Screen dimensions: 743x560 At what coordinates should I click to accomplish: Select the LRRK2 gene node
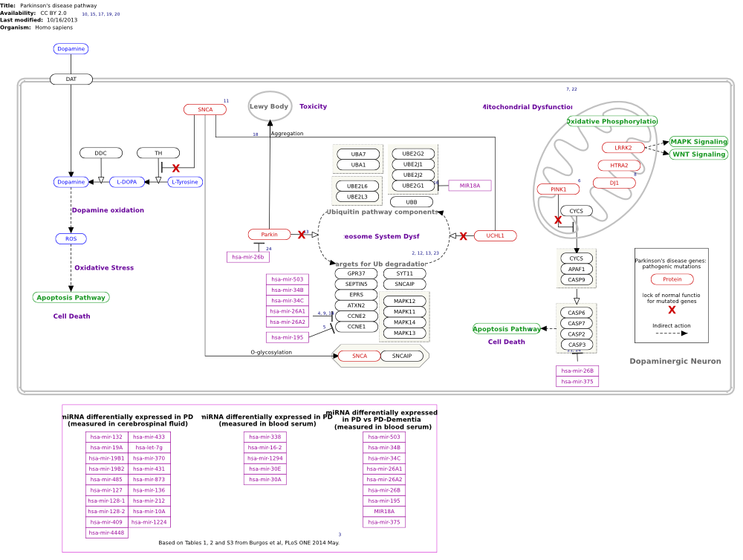(623, 148)
